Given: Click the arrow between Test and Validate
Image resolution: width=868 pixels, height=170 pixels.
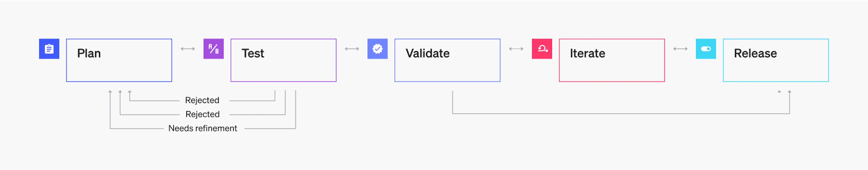Looking at the screenshot, I should point(352,49).
